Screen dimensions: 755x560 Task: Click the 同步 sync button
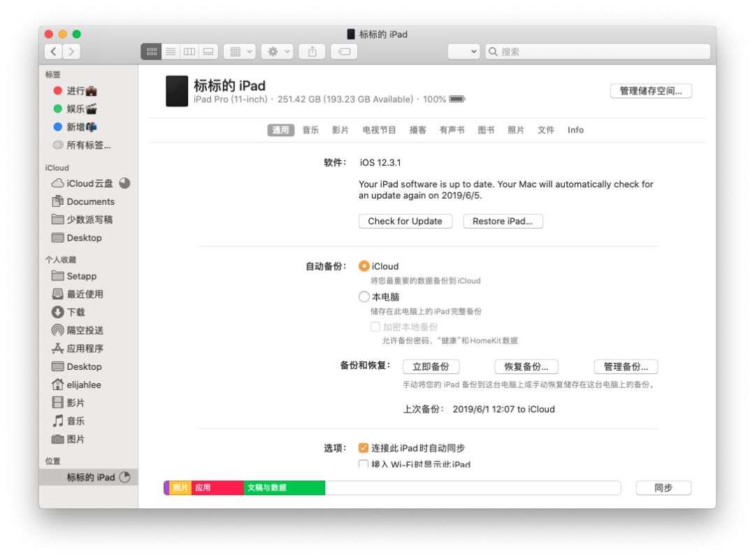663,488
